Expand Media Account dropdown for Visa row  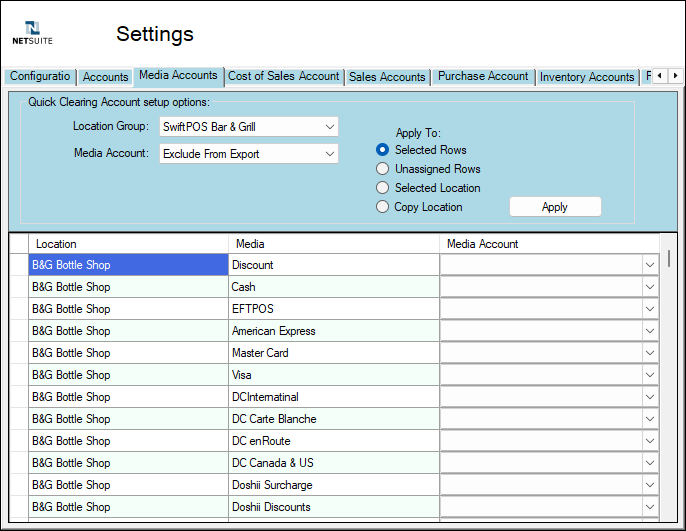point(650,375)
